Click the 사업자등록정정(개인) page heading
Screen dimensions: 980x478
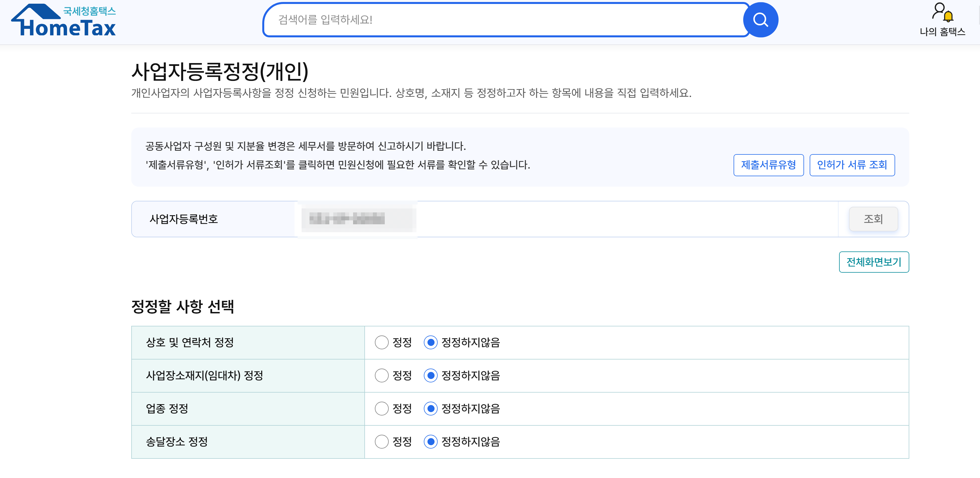[220, 72]
